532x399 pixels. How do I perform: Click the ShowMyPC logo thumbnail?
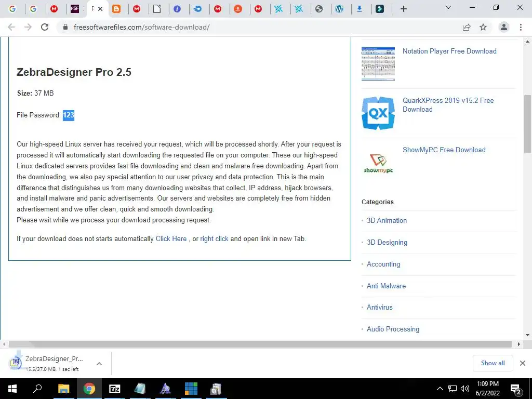378,162
